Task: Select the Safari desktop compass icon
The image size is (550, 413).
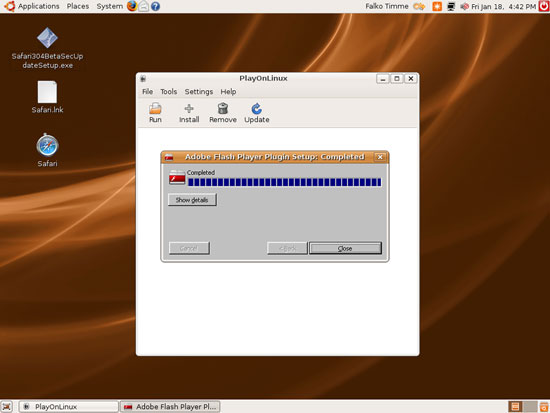Action: 47,145
